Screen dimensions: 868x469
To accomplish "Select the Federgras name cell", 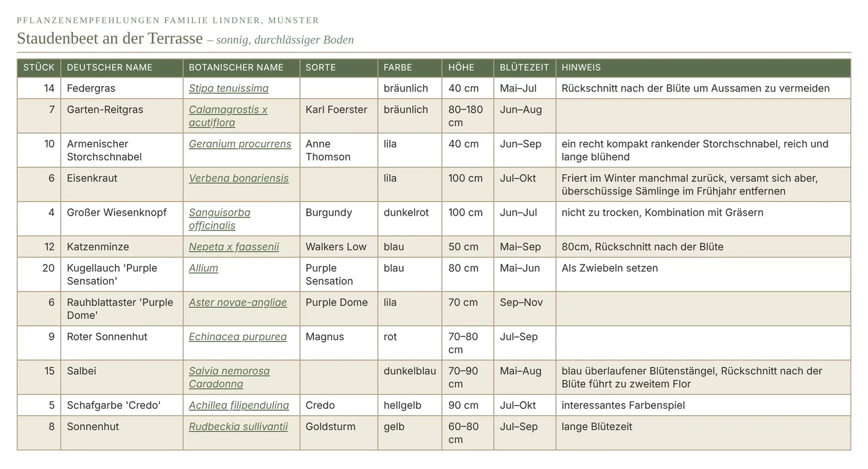I will (x=122, y=88).
